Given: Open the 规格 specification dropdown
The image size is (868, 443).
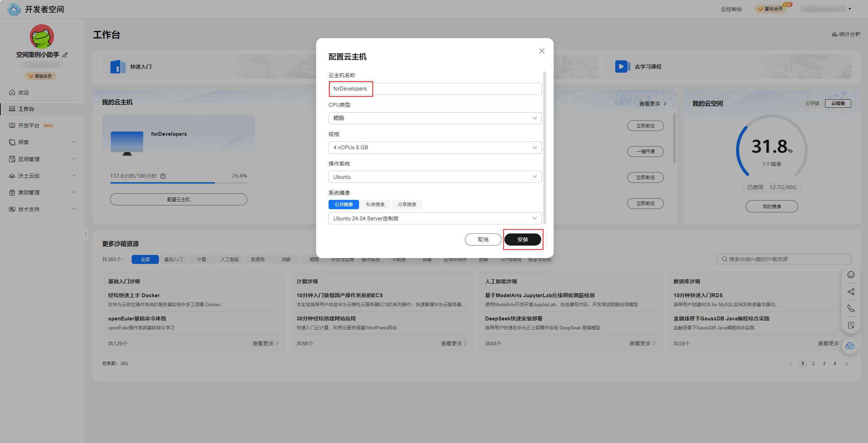Looking at the screenshot, I should pos(435,148).
